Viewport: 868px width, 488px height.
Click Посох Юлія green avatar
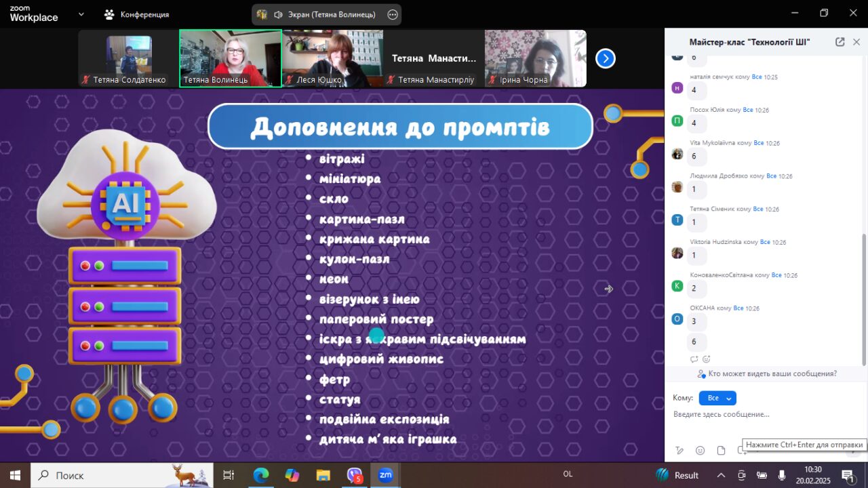point(677,121)
